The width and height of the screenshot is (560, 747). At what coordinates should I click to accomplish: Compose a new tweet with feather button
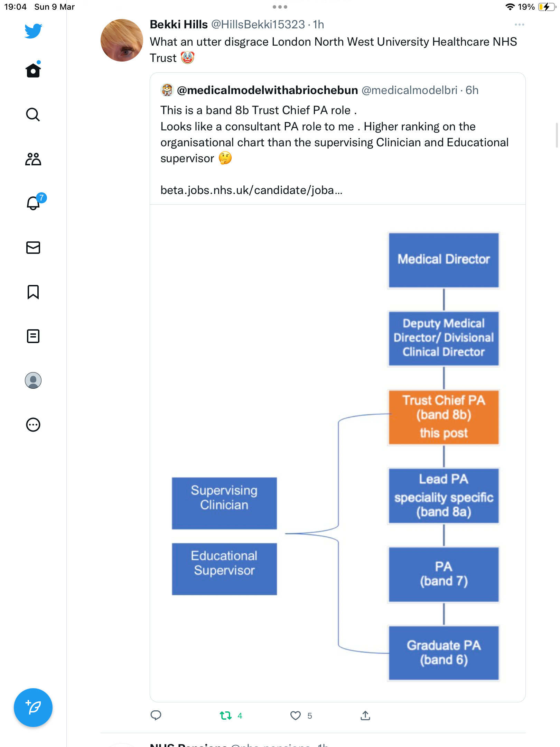33,708
